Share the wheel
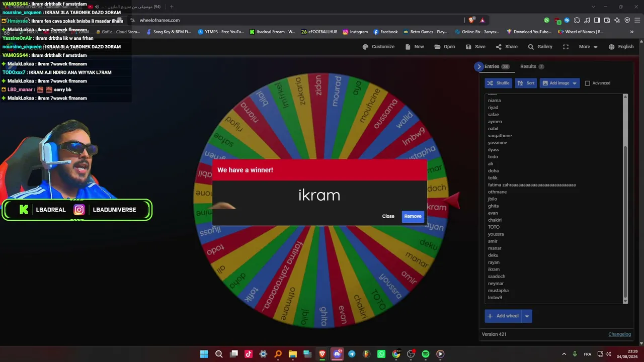 tap(507, 47)
